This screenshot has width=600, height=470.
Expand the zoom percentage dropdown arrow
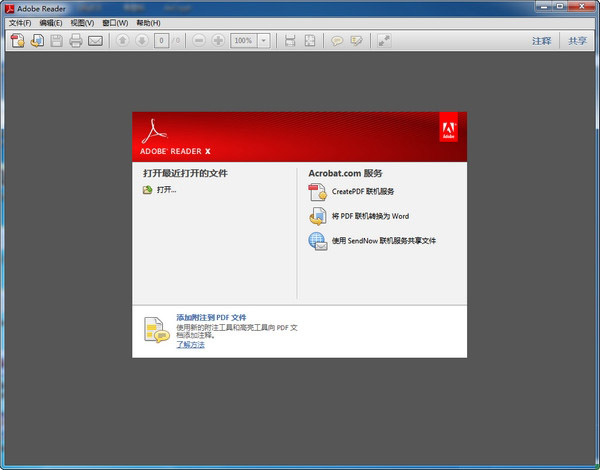click(x=264, y=41)
